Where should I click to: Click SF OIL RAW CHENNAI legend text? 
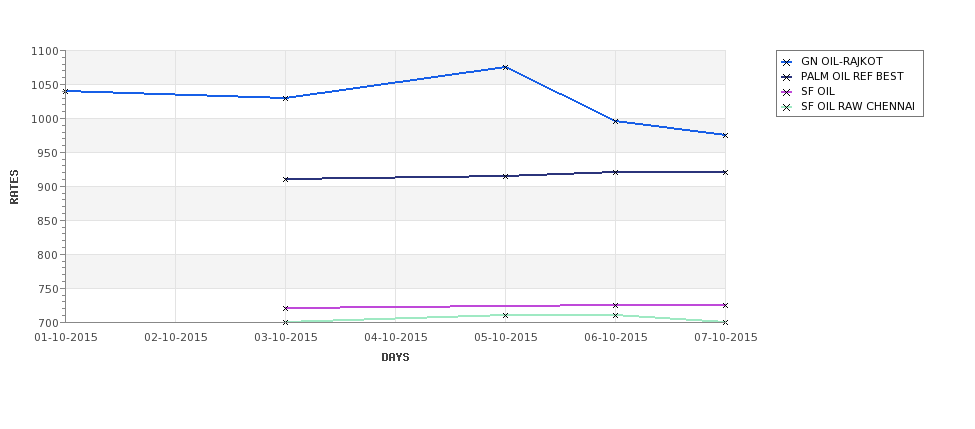[857, 106]
